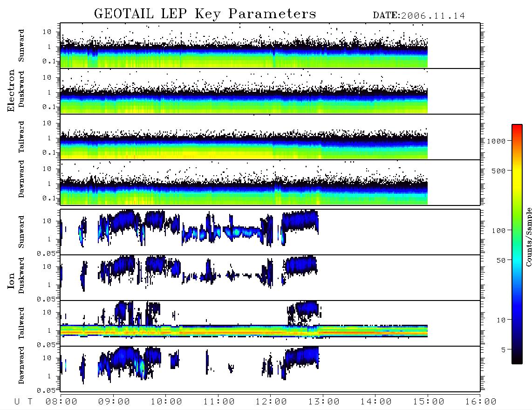This screenshot has height=410, width=532.
Task: Click the Ion Dawnward panel label
Action: click(21, 365)
